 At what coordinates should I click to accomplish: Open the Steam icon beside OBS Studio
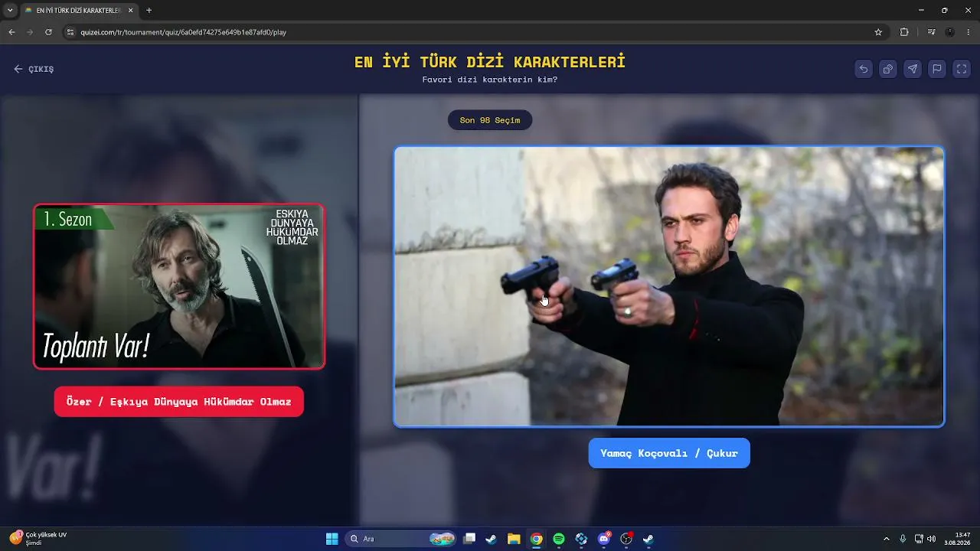(648, 539)
